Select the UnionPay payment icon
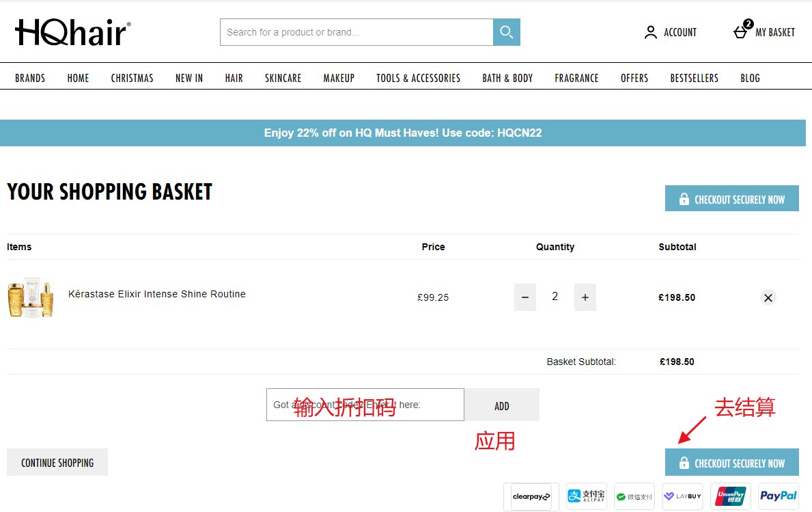Screen dimensions: 812x512 tap(731, 496)
